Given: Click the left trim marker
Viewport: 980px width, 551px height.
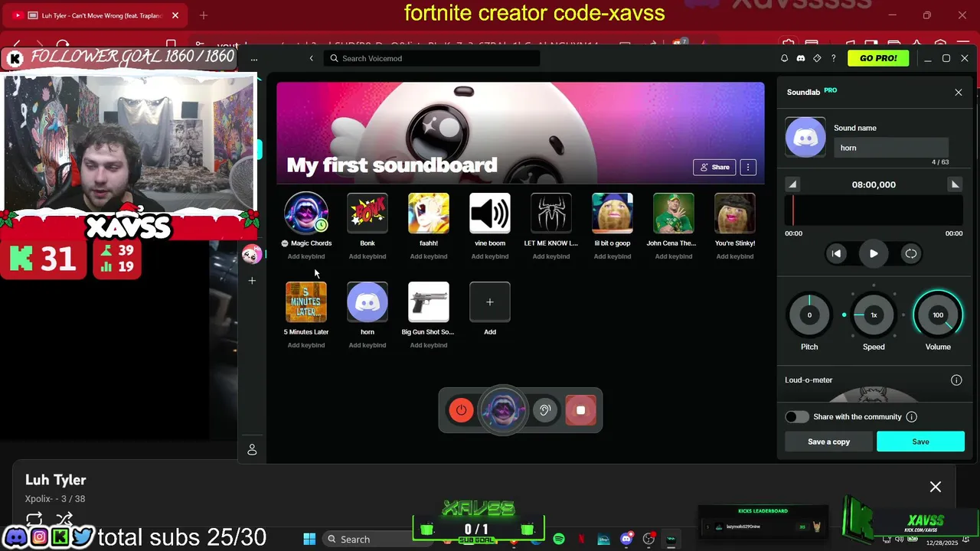Looking at the screenshot, I should [x=792, y=184].
